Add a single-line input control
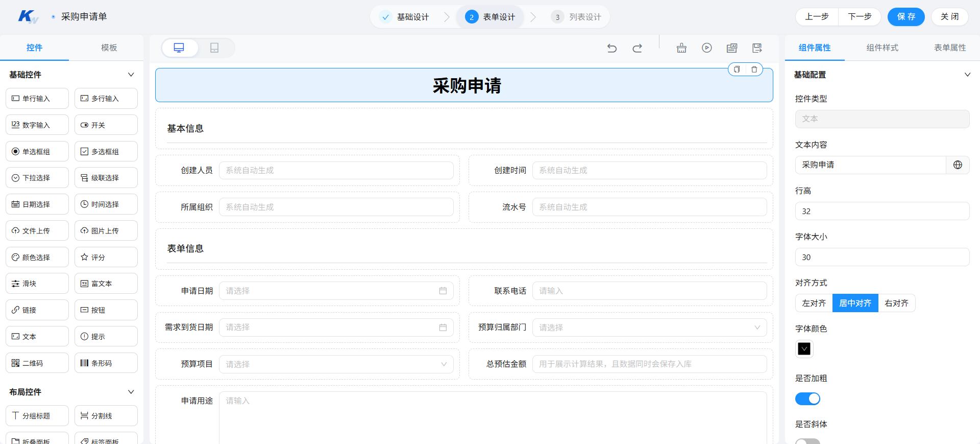 coord(37,99)
